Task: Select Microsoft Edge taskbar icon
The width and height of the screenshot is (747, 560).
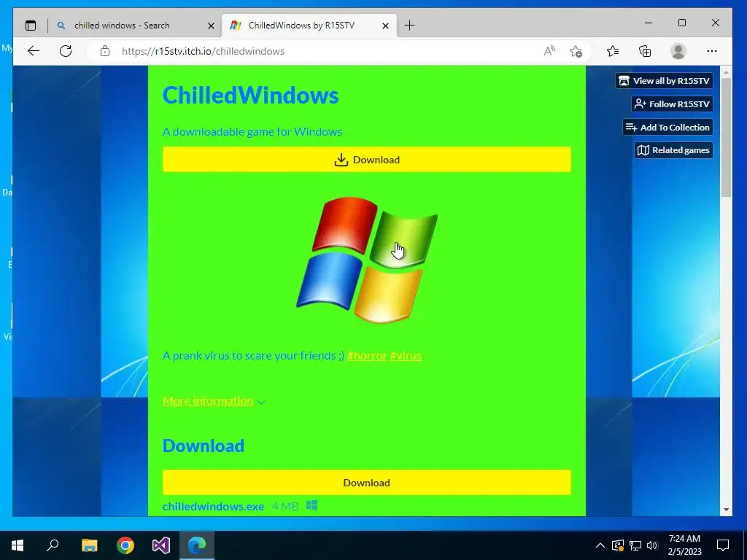Action: [197, 545]
